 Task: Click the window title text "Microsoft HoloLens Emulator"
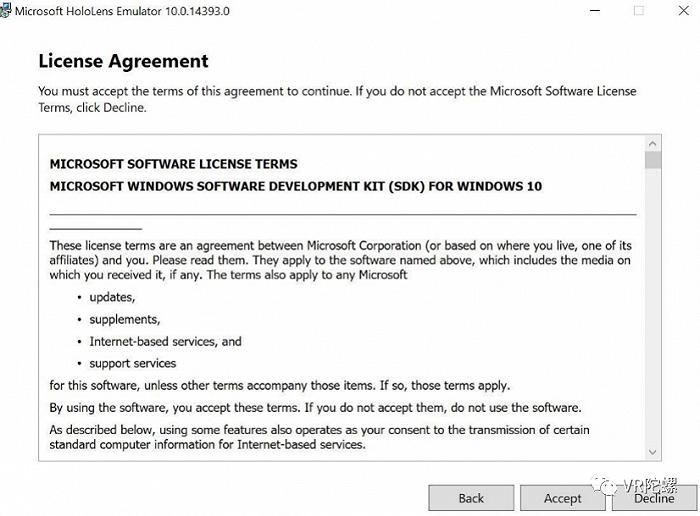pos(88,11)
